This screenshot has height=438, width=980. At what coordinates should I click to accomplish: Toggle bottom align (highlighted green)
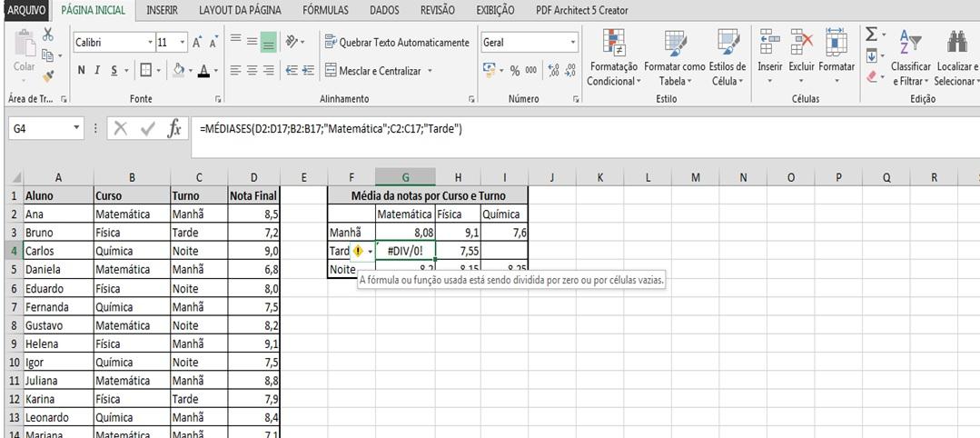(268, 41)
